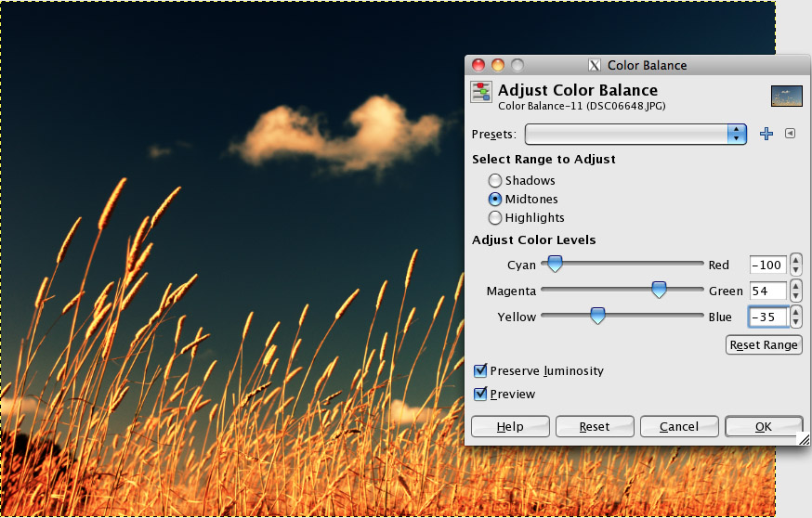Minimize Color Balance window yellow button

[498, 65]
